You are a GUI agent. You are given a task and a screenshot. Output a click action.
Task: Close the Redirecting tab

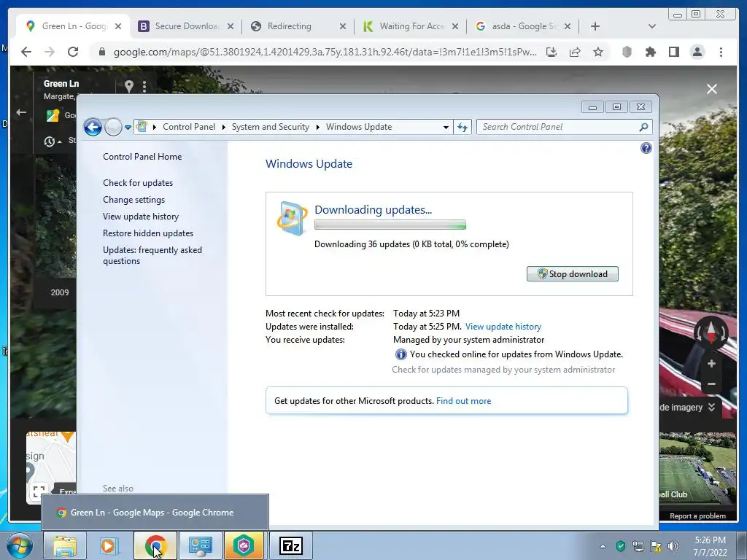(343, 26)
